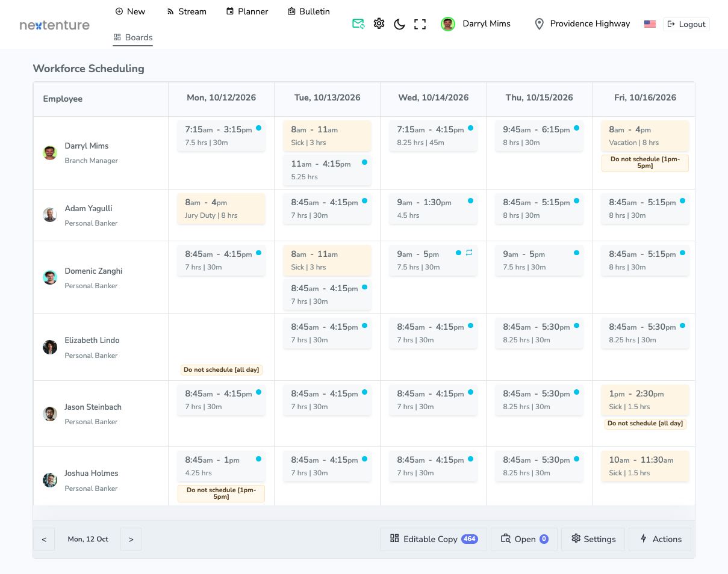Click Darryl Mims' Tuesday 11am-4:15pm shift
The image size is (728, 574).
coord(327,170)
